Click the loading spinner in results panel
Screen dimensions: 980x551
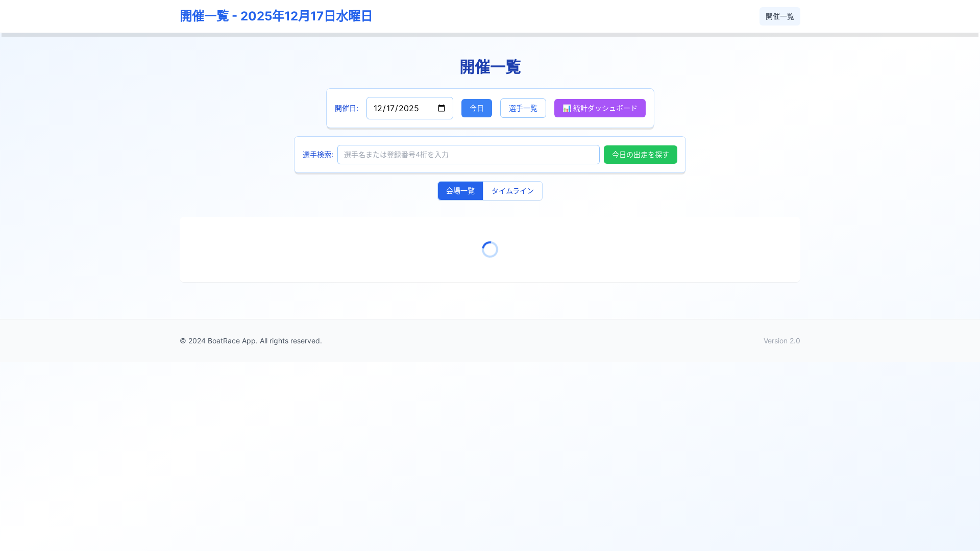coord(490,249)
